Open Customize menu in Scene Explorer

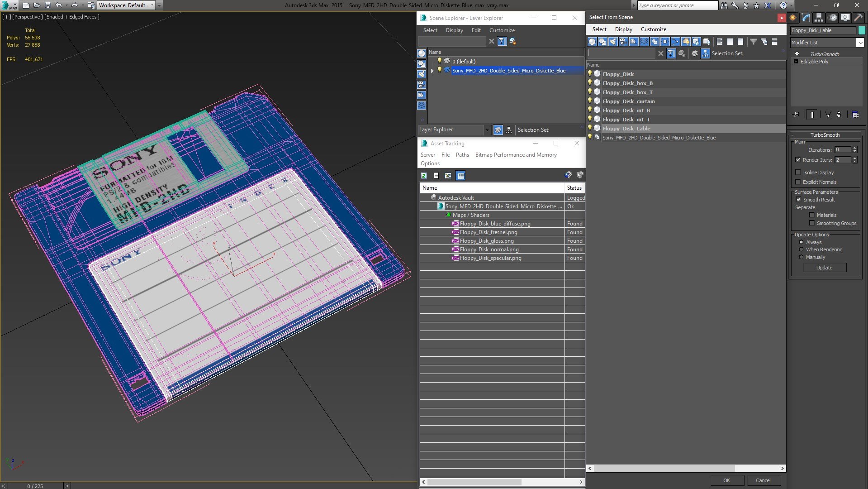pyautogui.click(x=502, y=30)
